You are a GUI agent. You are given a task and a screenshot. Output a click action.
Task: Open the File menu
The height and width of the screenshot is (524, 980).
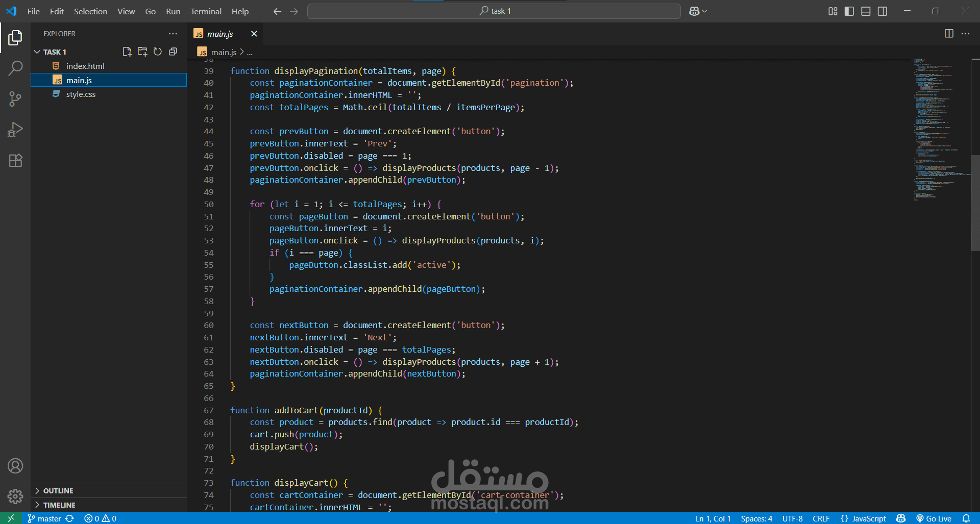click(33, 11)
